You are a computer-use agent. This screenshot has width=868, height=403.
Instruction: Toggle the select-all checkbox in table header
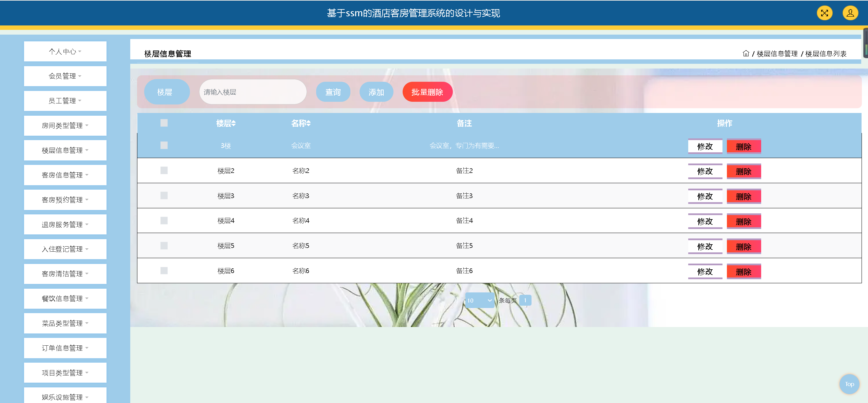[x=164, y=123]
